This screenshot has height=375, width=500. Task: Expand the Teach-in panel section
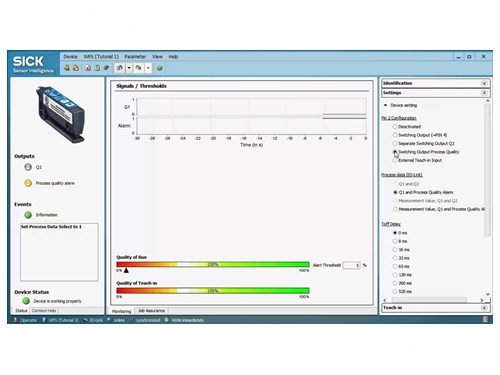click(x=484, y=308)
